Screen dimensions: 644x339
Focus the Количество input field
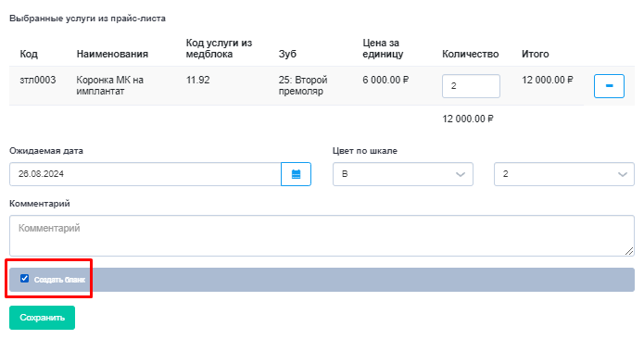[x=471, y=86]
